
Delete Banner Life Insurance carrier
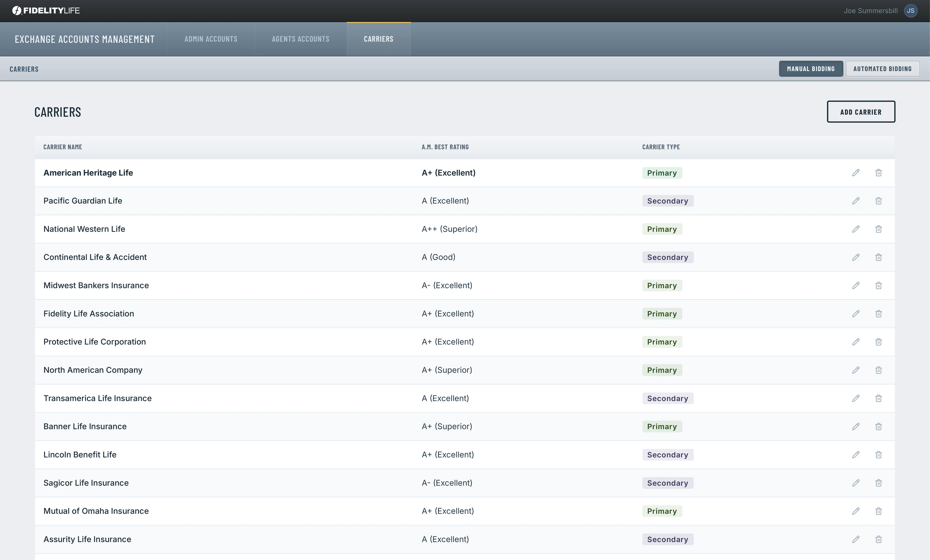(878, 426)
